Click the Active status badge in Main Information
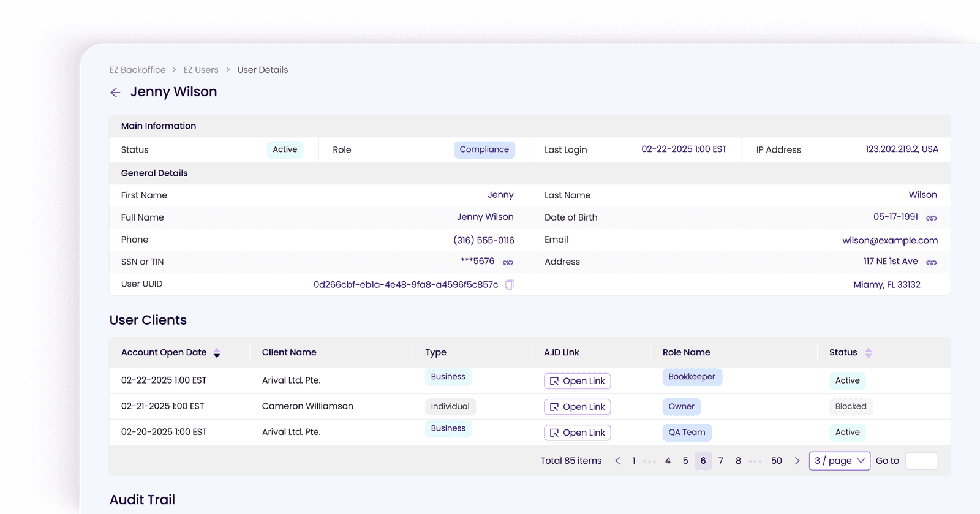980x514 pixels. pos(285,149)
